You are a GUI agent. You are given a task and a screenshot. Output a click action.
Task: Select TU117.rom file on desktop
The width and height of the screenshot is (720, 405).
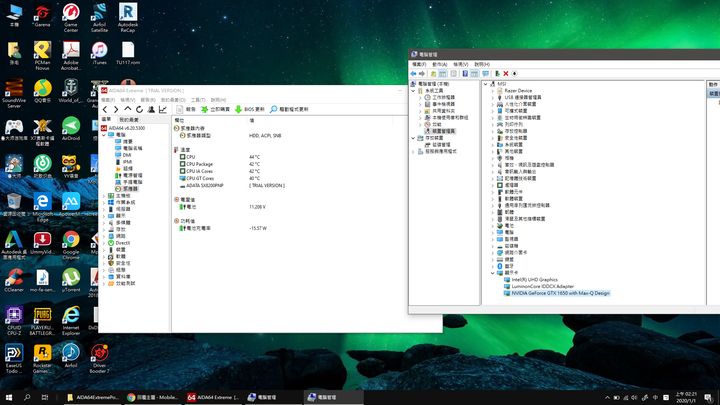click(128, 53)
